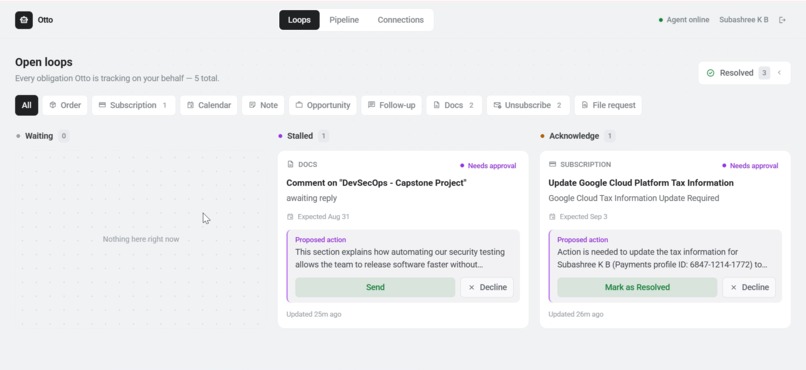Open the "Comment on DevSecOps - Capstone Project" title
Screen dimensions: 806x370
[376, 183]
